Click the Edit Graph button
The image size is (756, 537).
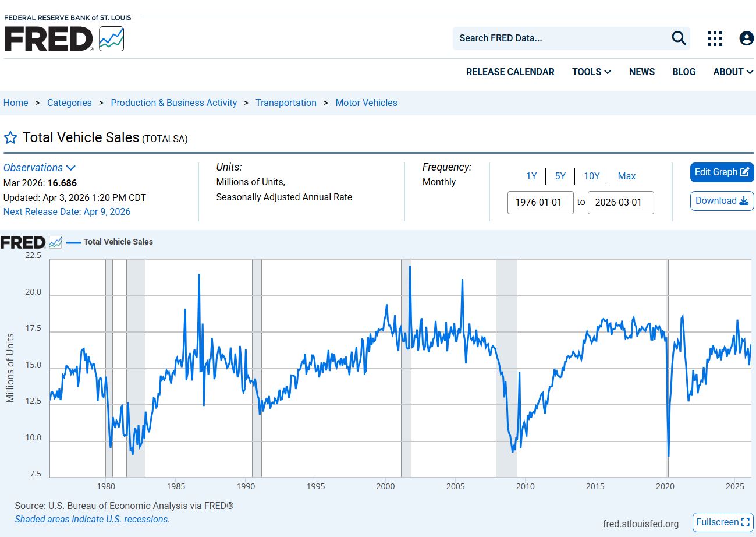click(x=722, y=172)
